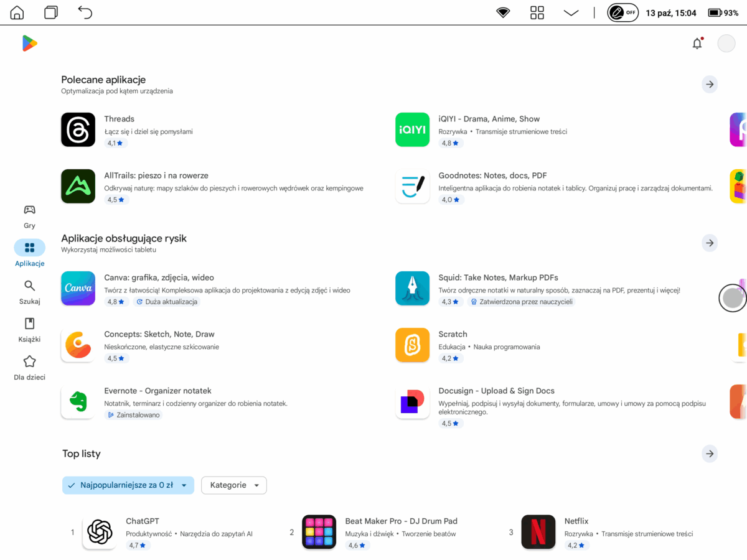Tap the ChatGPT app icon

(100, 532)
